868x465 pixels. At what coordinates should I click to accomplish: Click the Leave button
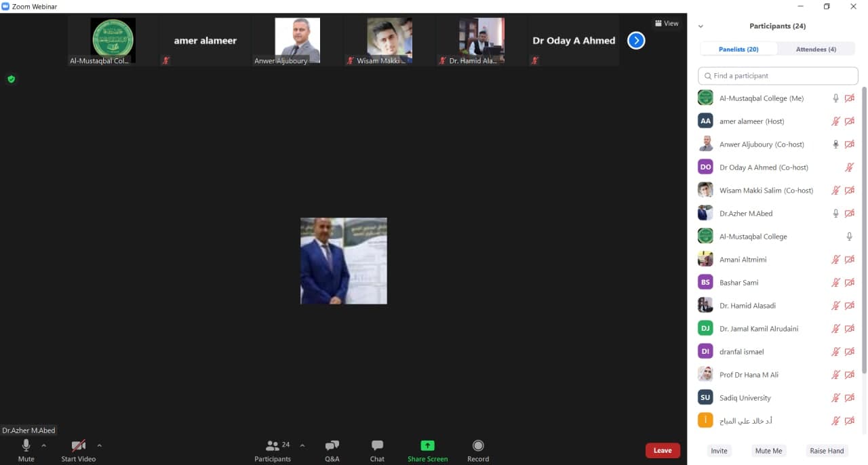click(663, 450)
